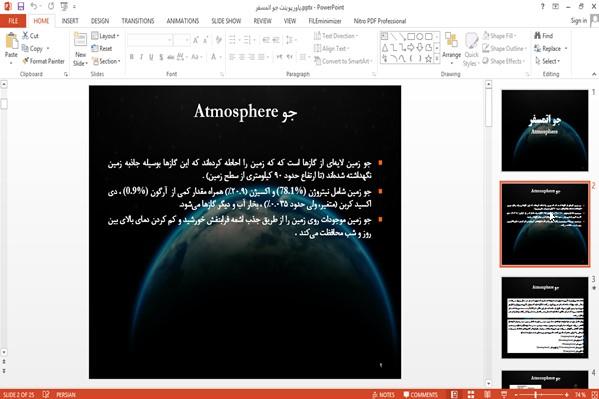The height and width of the screenshot is (399, 599).
Task: Click Convert to SmartArt
Action: 342,61
